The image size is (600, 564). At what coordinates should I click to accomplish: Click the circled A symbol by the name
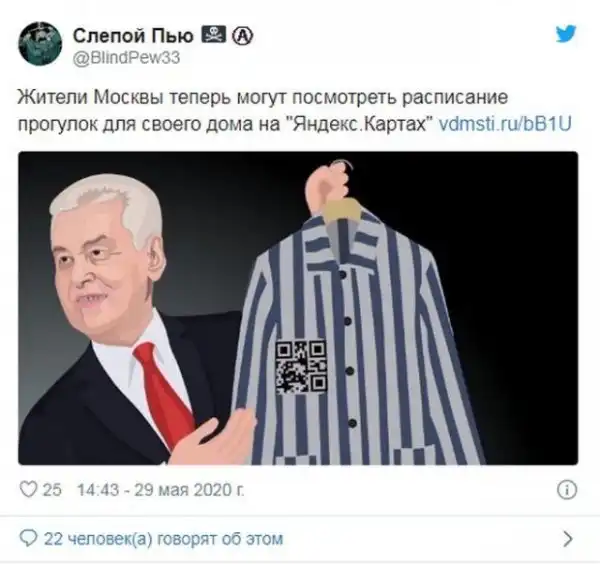(243, 36)
